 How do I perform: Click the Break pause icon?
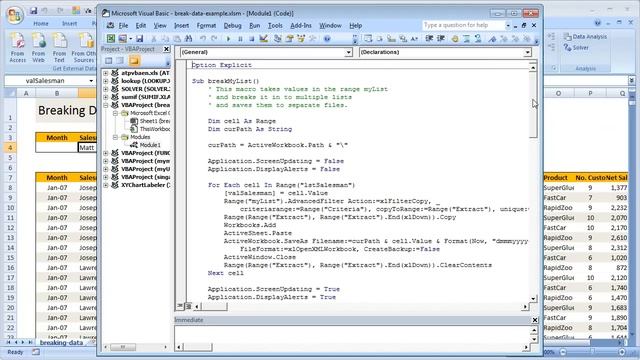[x=240, y=39]
